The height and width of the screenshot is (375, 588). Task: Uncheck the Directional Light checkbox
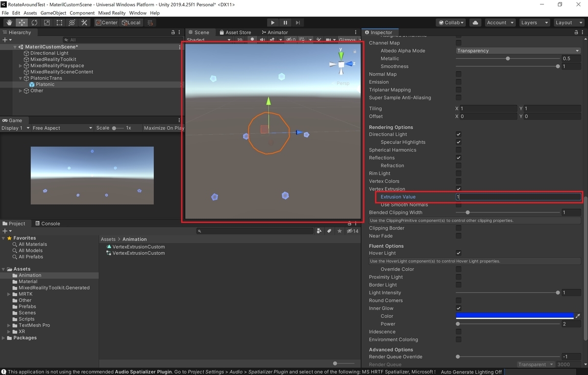[x=459, y=134]
